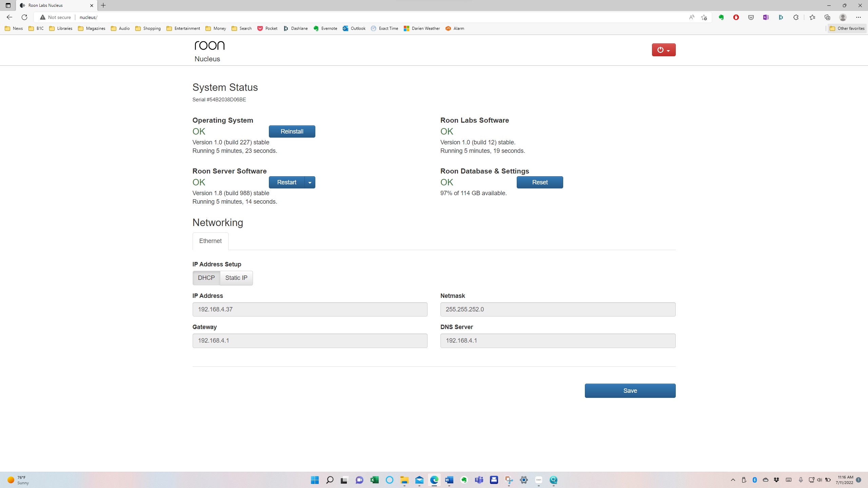Open the Favorites list icon

point(812,17)
